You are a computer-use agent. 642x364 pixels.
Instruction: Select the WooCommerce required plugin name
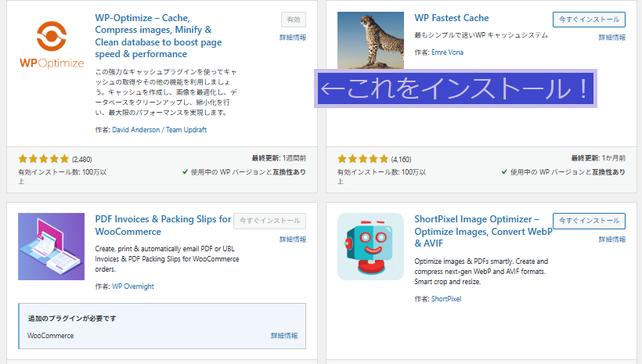coord(51,336)
